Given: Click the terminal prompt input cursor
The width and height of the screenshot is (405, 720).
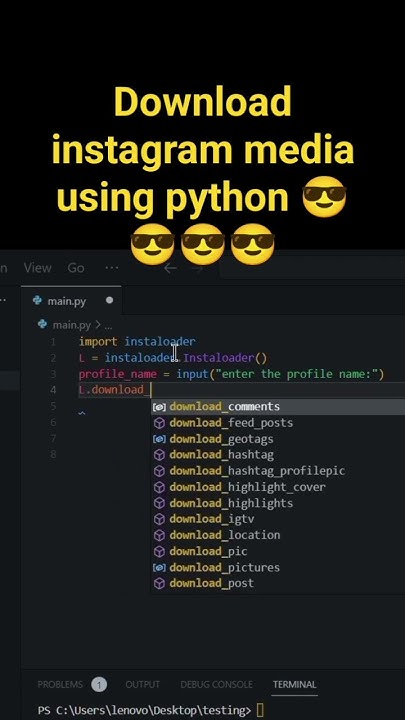Looking at the screenshot, I should tap(260, 710).
